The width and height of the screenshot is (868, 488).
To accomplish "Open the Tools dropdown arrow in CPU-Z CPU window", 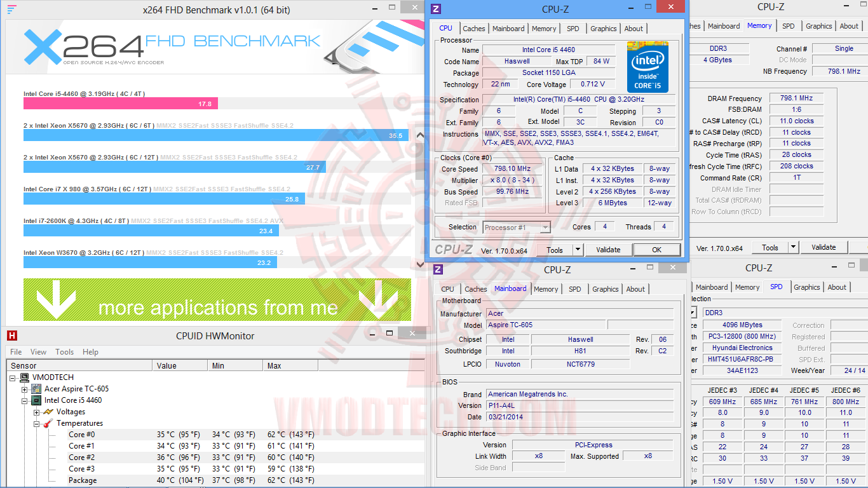I will point(578,250).
